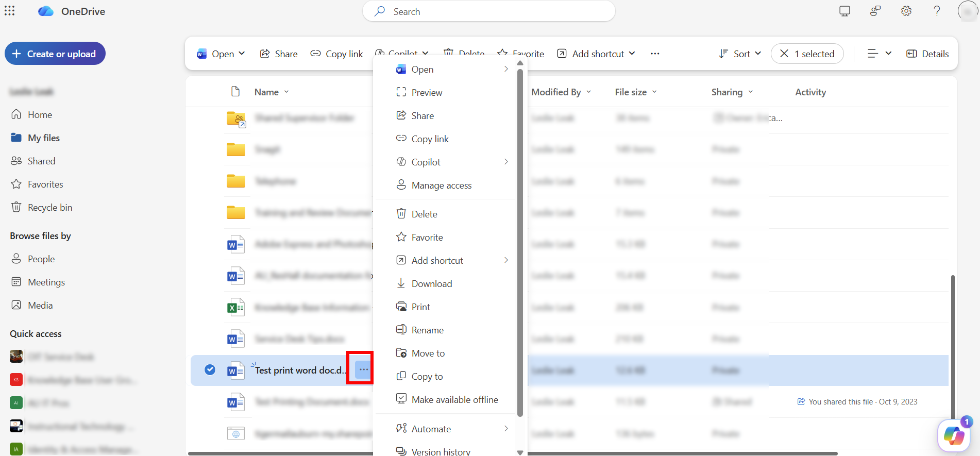Go to Favorites in sidebar

coord(37,184)
